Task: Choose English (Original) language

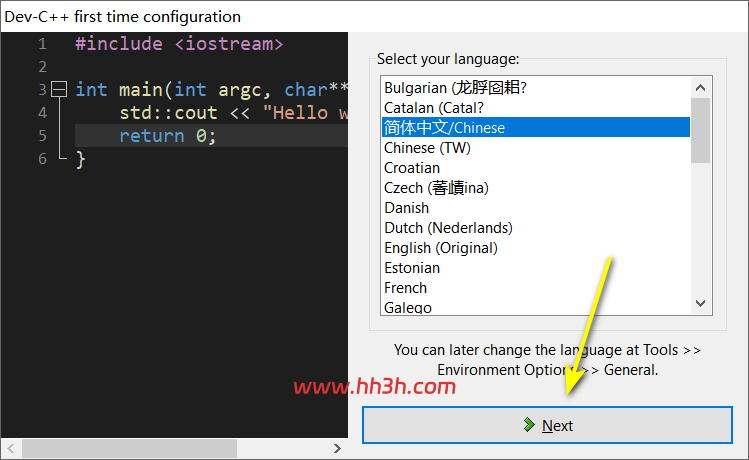Action: click(x=535, y=248)
